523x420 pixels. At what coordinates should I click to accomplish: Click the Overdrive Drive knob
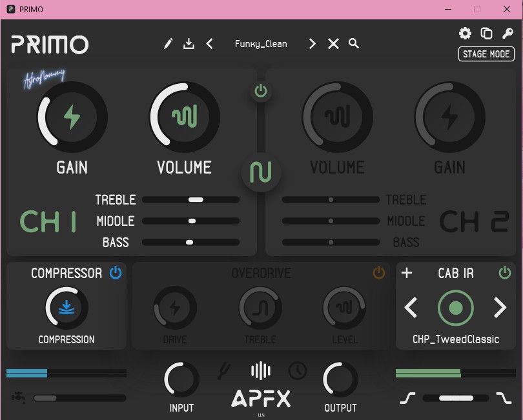tap(175, 308)
